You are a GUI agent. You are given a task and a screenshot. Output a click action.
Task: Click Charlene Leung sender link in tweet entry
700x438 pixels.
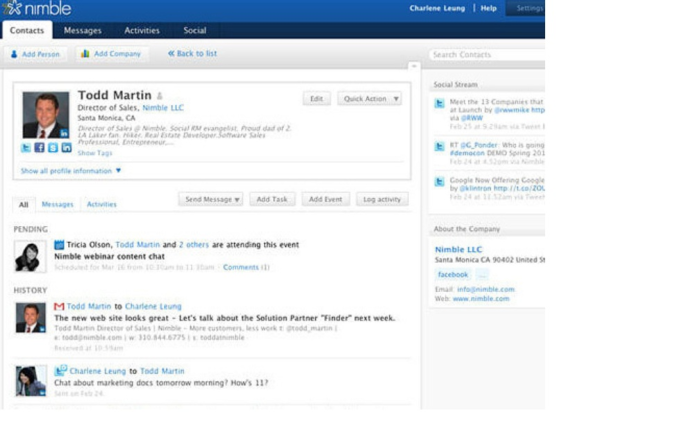(x=98, y=371)
